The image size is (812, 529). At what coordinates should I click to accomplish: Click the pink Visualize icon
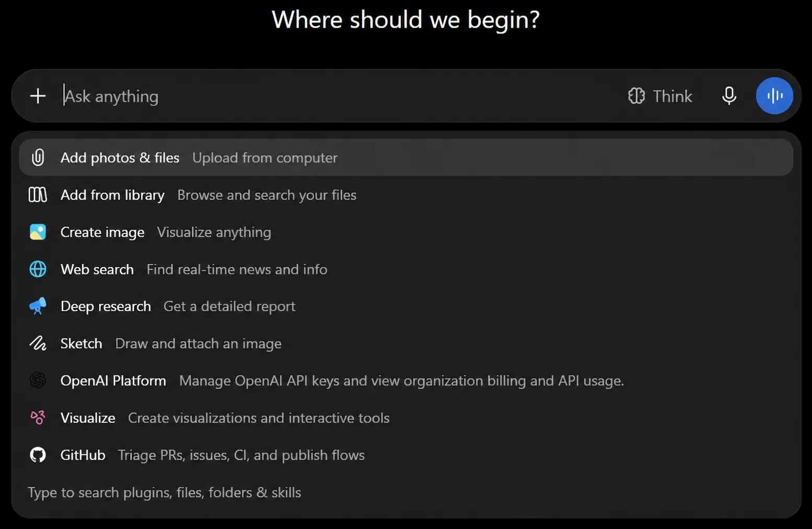[38, 418]
